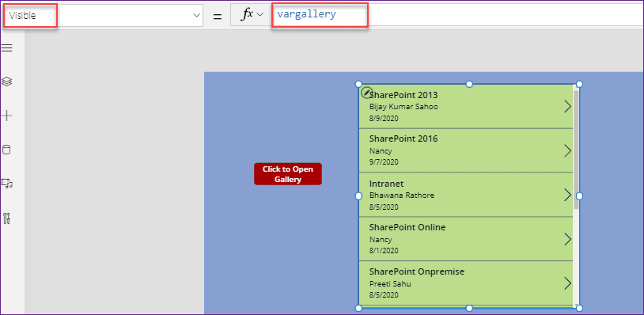
Task: Click the chevron arrow for Intranet
Action: coord(567,195)
